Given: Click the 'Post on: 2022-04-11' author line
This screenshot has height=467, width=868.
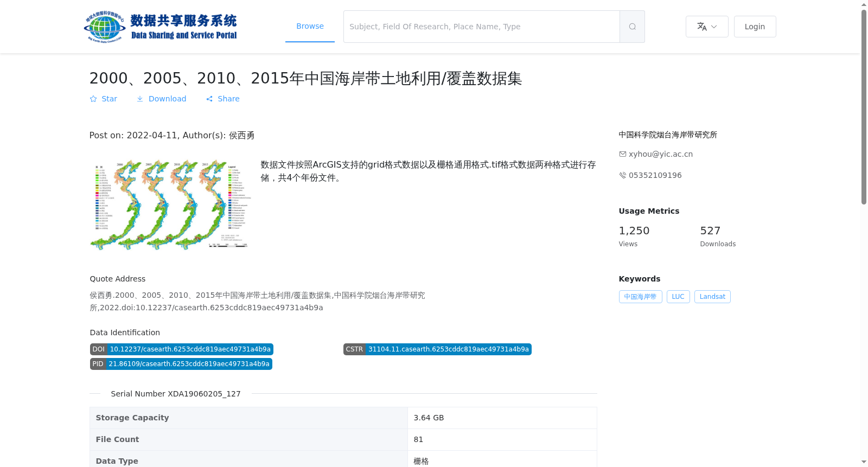Looking at the screenshot, I should click(172, 135).
